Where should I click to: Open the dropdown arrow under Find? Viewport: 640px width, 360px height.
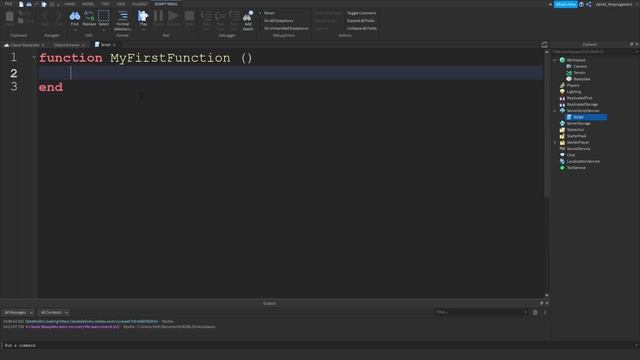75,30
